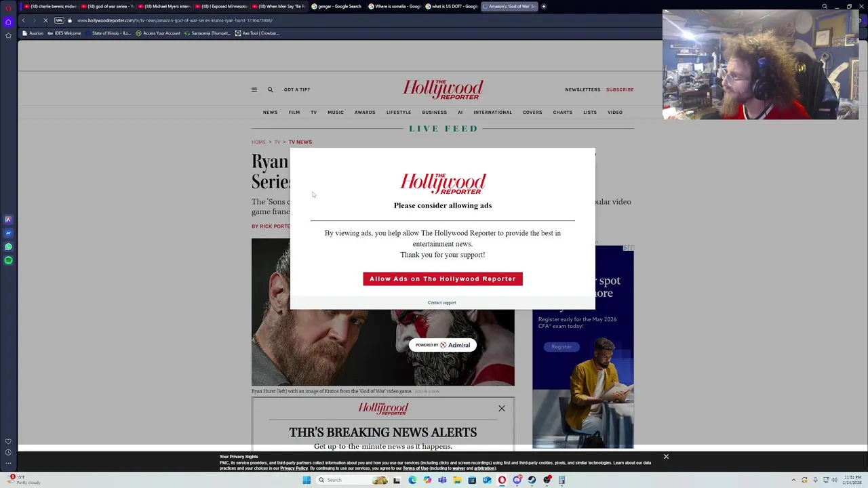Click 'Allow Ads on The Hollywood Reporter'

(443, 279)
